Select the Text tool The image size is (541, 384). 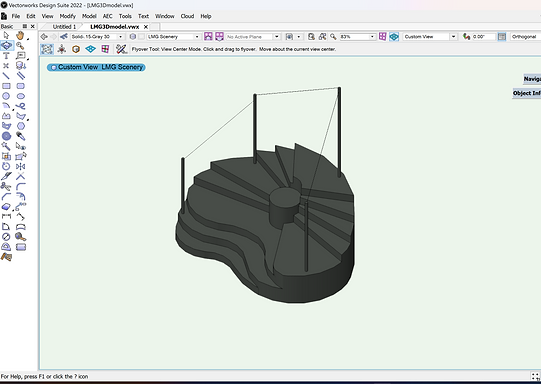pyautogui.click(x=6, y=56)
